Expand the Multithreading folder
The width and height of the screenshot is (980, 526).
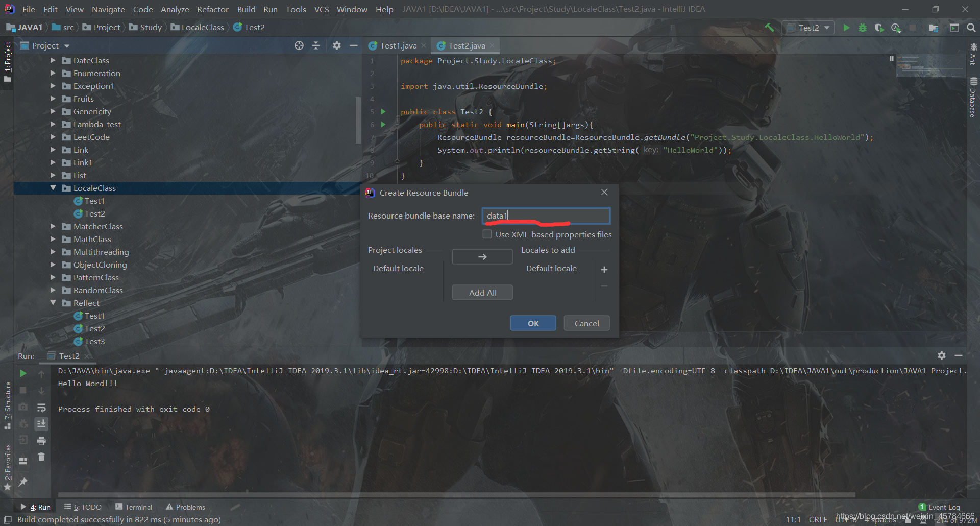[x=53, y=252]
